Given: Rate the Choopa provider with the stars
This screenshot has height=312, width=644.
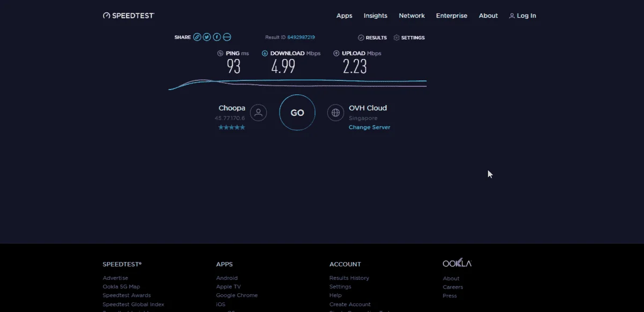Looking at the screenshot, I should point(232,127).
